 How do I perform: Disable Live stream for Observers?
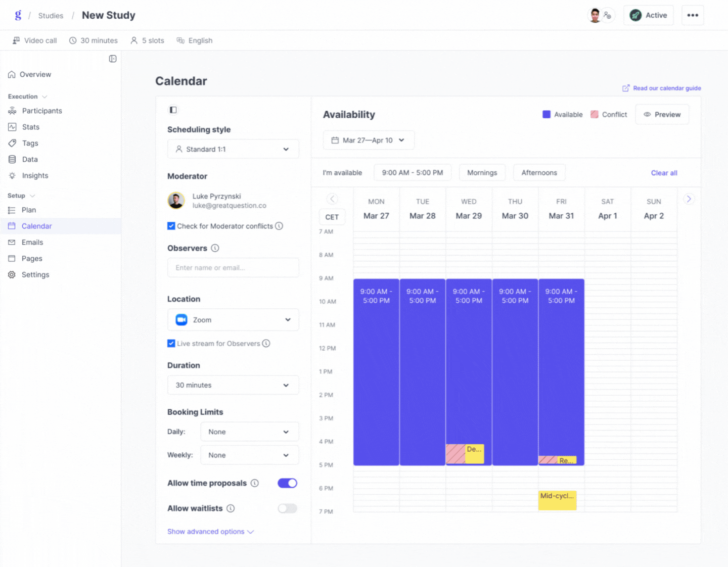tap(171, 343)
